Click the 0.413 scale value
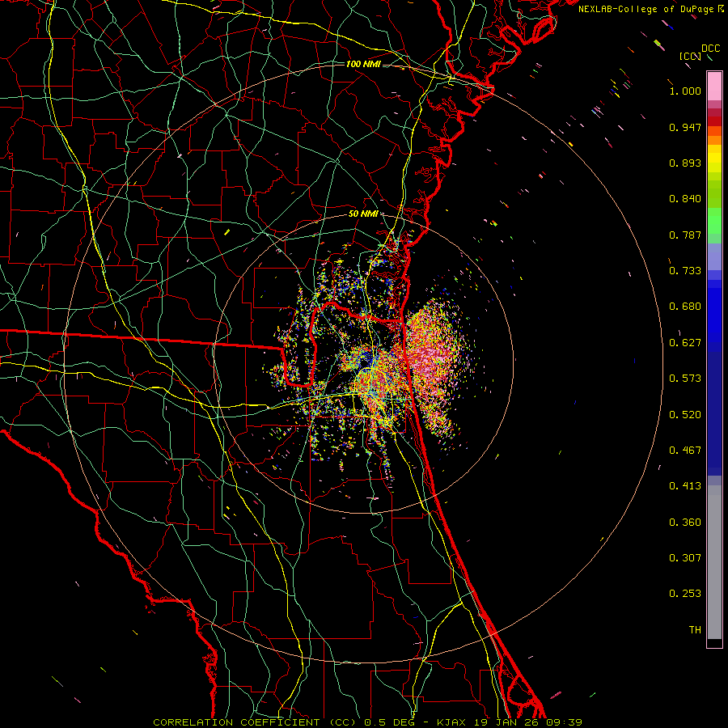Viewport: 728px width, 728px height. pyautogui.click(x=685, y=486)
